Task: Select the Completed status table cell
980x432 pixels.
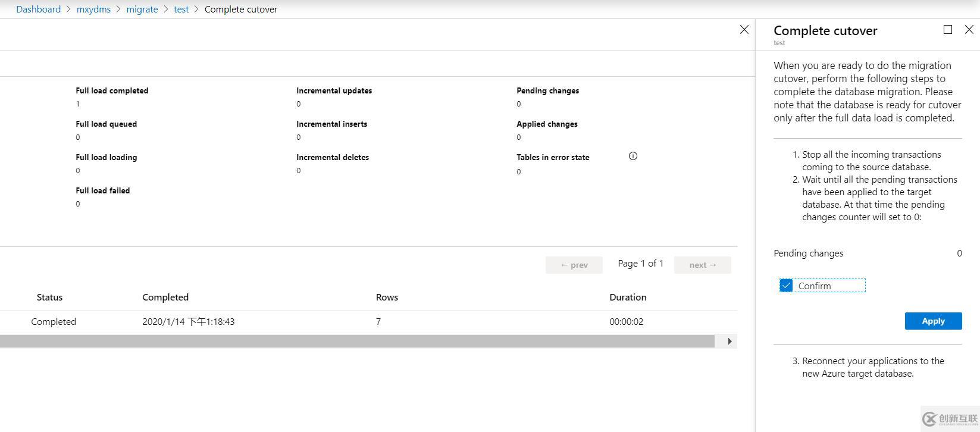Action: pos(54,321)
